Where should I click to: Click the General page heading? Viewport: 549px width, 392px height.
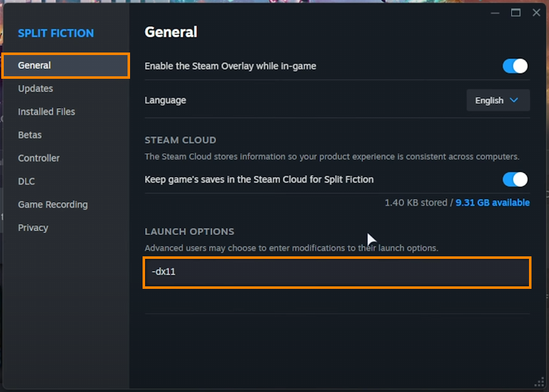pyautogui.click(x=171, y=33)
